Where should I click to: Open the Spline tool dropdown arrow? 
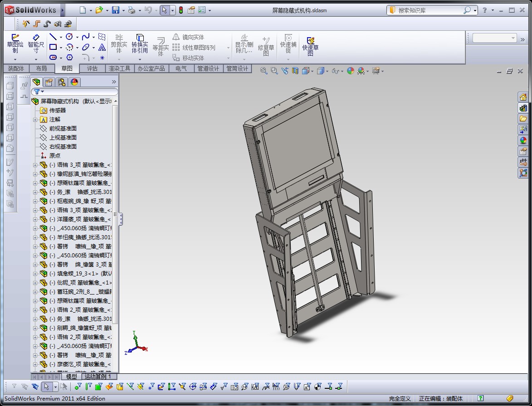click(93, 37)
